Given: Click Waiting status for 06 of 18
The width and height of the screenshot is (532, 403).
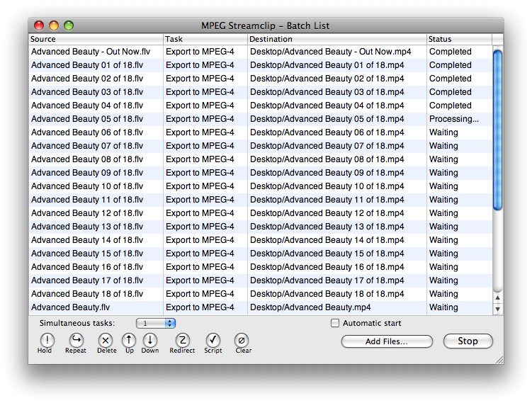Looking at the screenshot, I should pyautogui.click(x=443, y=132).
